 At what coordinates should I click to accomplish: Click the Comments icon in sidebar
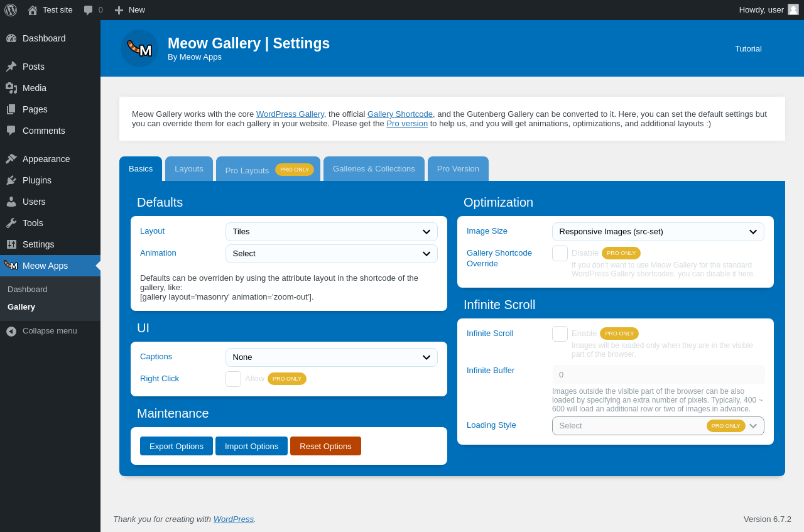coord(11,131)
